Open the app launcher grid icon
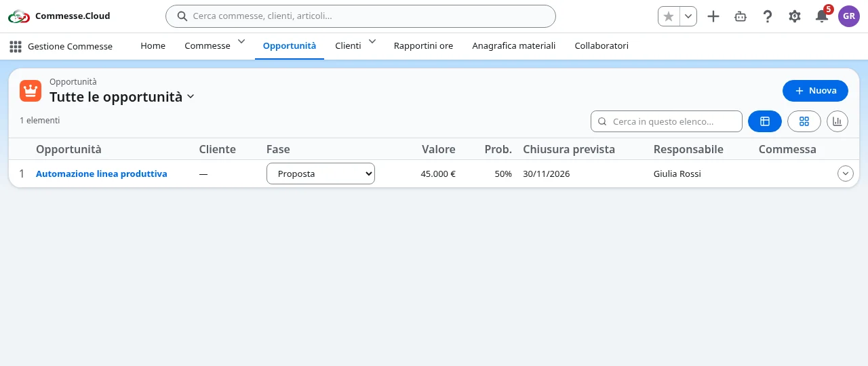The height and width of the screenshot is (366, 868). pyautogui.click(x=16, y=46)
